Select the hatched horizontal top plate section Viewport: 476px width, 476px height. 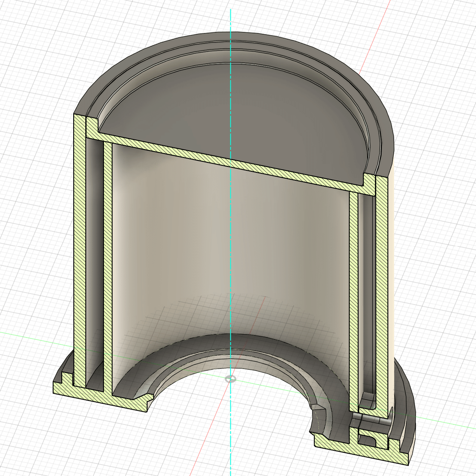(231, 164)
